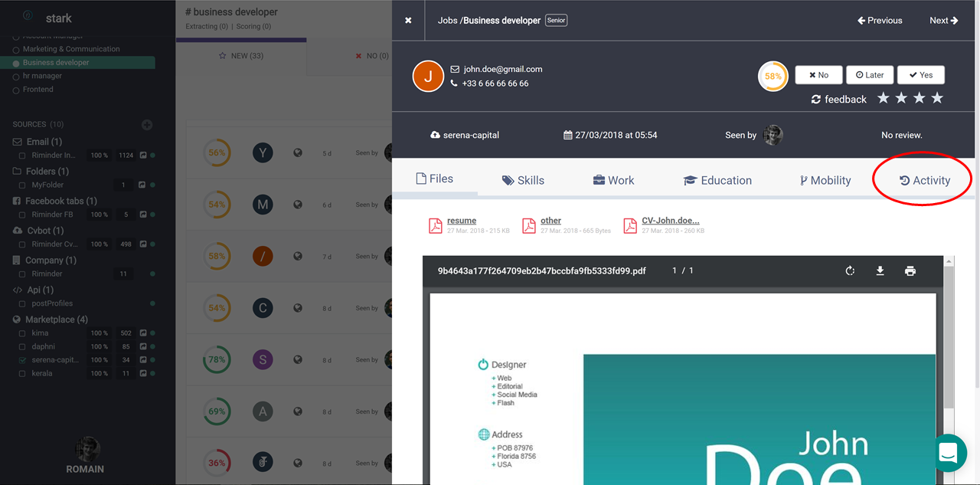
Task: Toggle the kerala source checkbox
Action: point(22,374)
